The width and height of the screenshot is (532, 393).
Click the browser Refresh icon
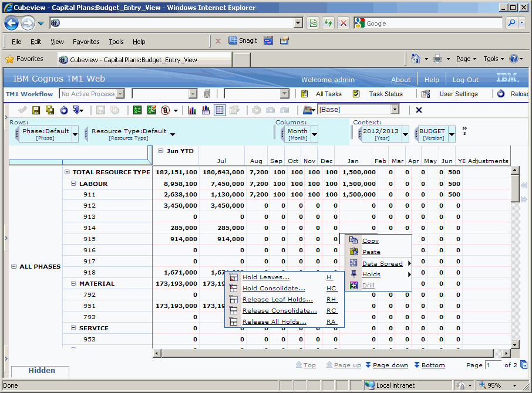point(328,23)
